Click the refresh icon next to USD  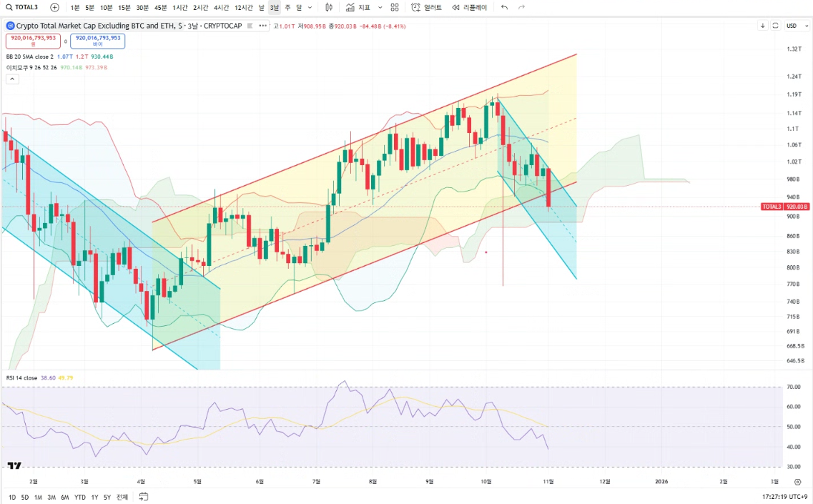(x=775, y=26)
